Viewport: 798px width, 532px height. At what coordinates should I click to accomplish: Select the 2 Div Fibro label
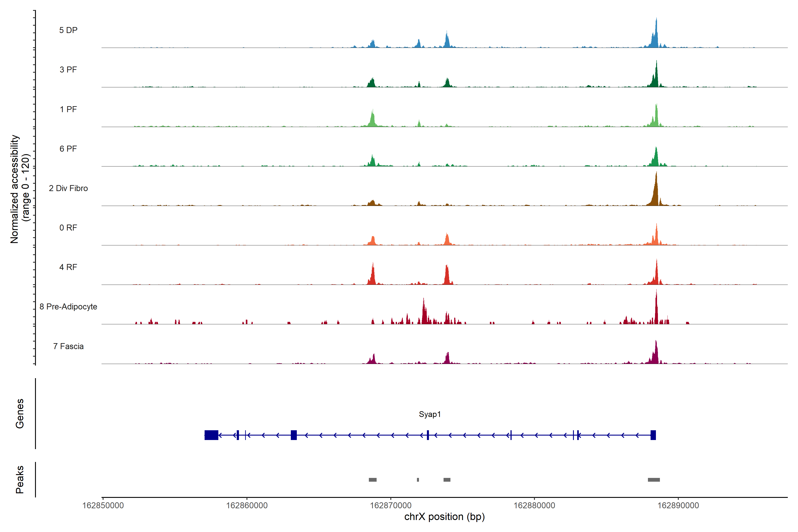point(68,188)
